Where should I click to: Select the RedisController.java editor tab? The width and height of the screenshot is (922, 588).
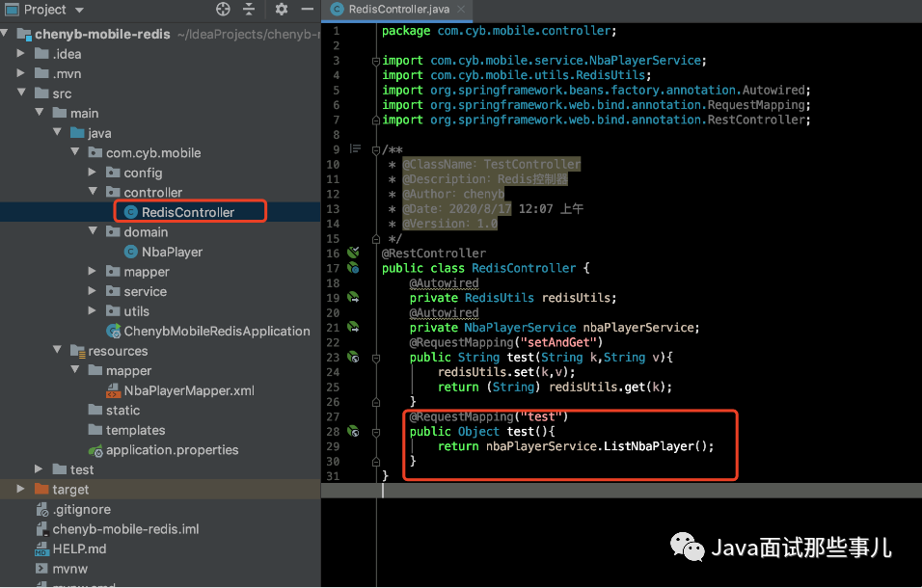coord(398,10)
